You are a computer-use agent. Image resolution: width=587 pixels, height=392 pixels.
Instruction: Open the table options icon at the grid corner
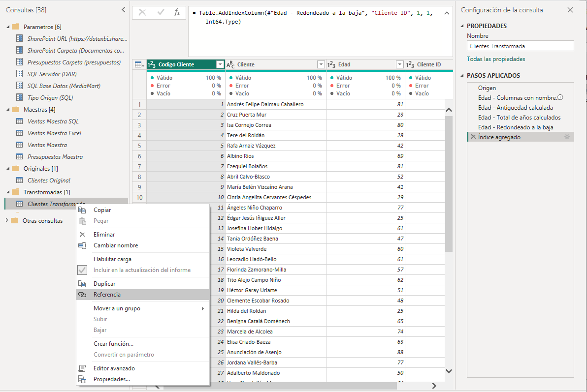(x=139, y=65)
